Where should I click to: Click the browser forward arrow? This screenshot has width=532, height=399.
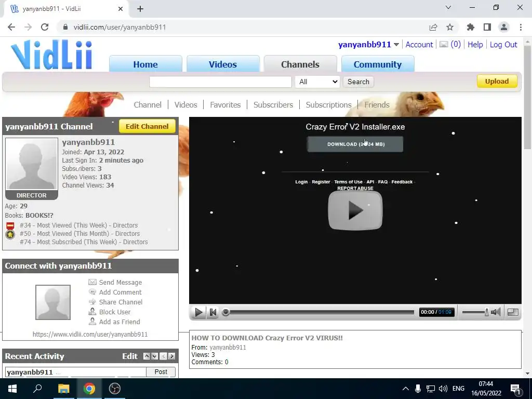click(28, 27)
